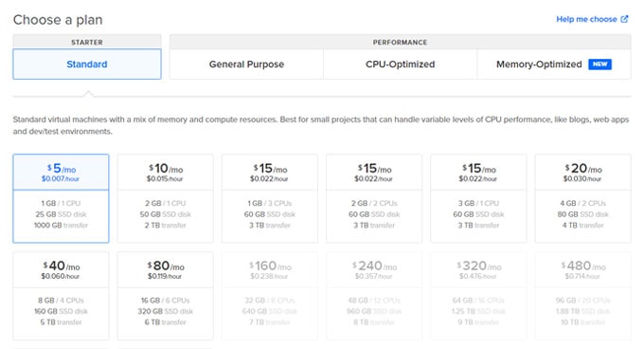Click the NEW badge on Memory-Optimized
This screenshot has height=349, width=644.
click(599, 64)
